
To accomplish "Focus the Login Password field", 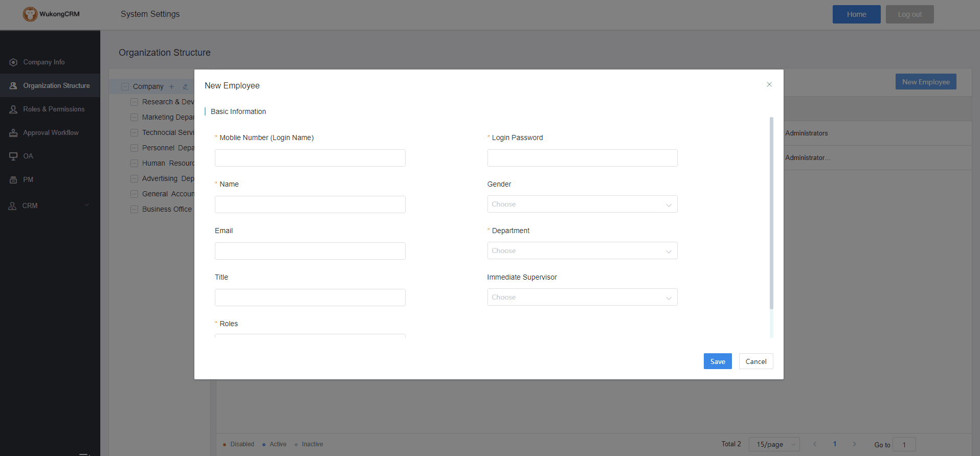I will coord(582,158).
